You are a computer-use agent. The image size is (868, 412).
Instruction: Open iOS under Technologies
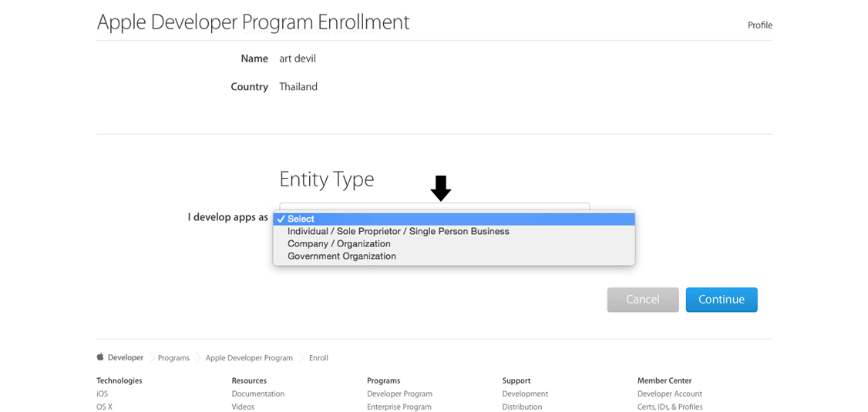point(102,394)
